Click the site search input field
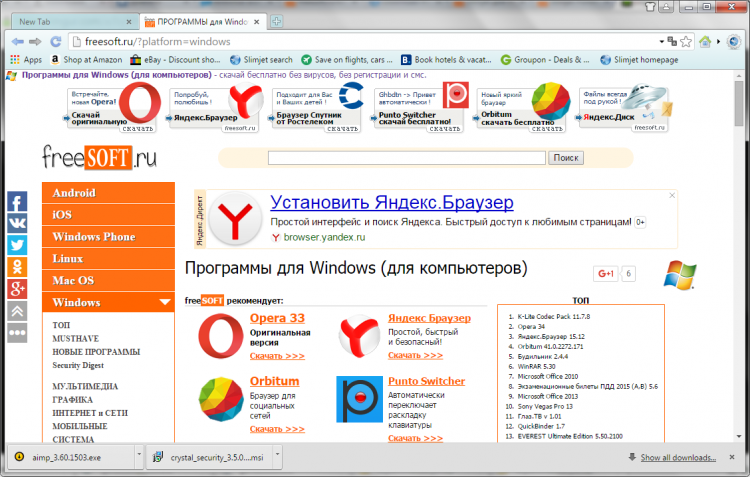The image size is (750, 477). 407,158
